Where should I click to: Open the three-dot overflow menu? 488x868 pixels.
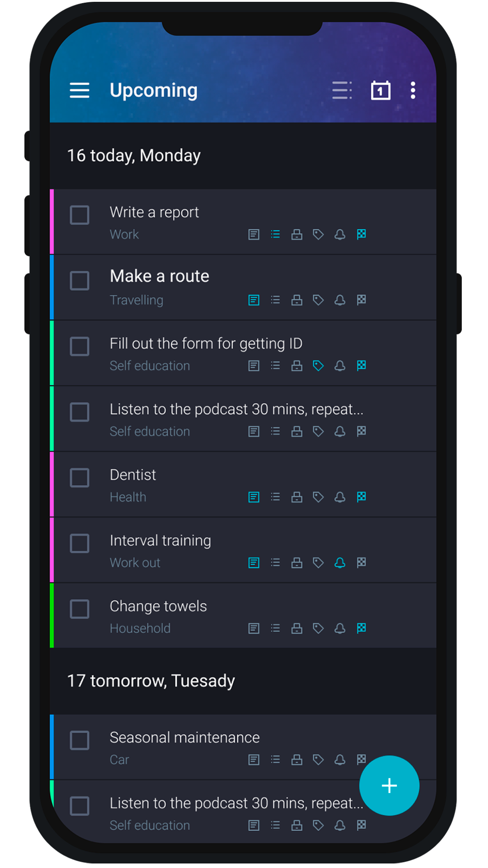[x=413, y=90]
